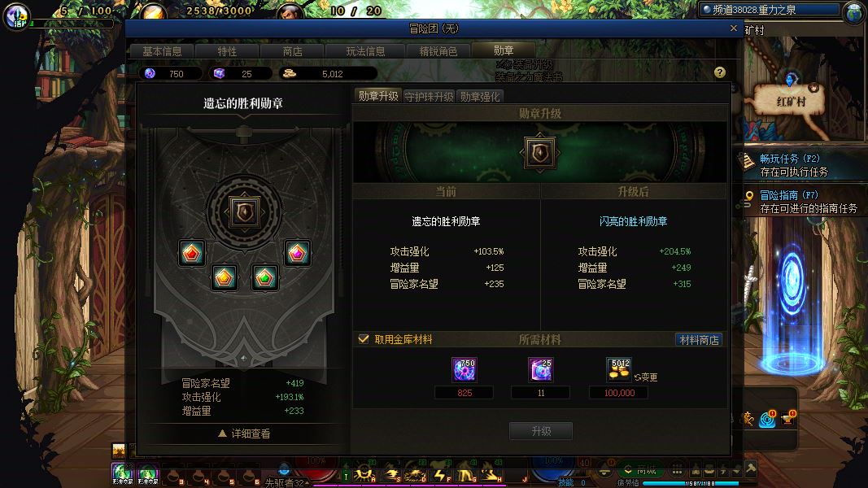Screen dimensions: 868x488
Task: Click the 变更 swap material toggle
Action: [x=646, y=377]
